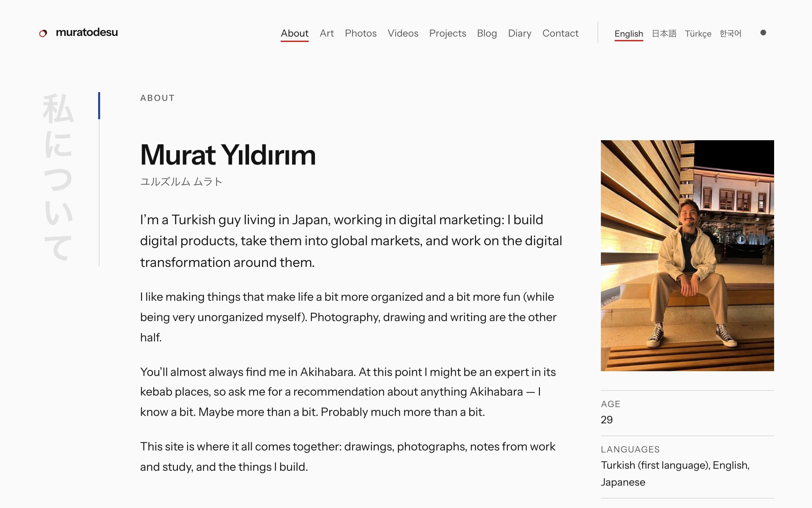The image size is (812, 508).
Task: Click the portrait photo of Murat
Action: 687,255
